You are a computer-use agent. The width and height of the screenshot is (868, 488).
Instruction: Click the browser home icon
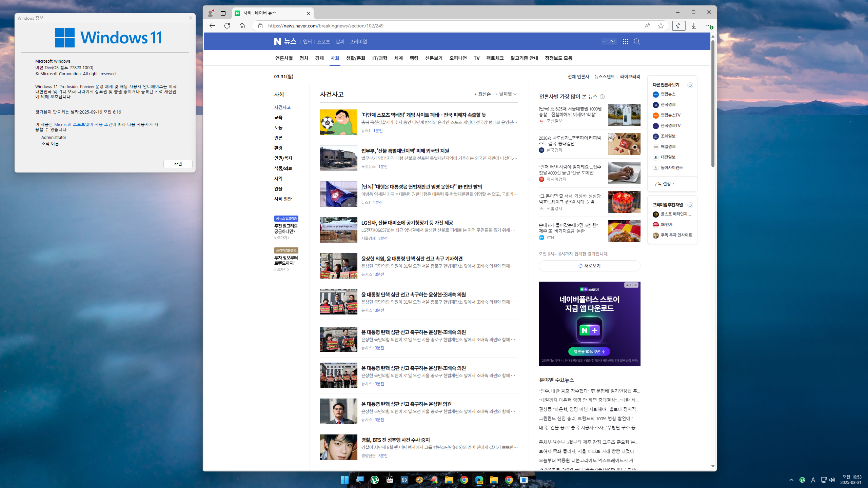242,26
